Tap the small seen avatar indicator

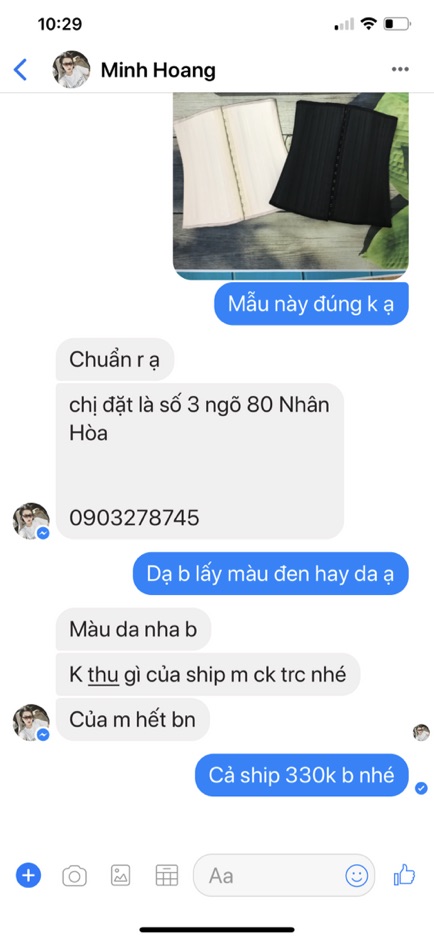click(421, 732)
